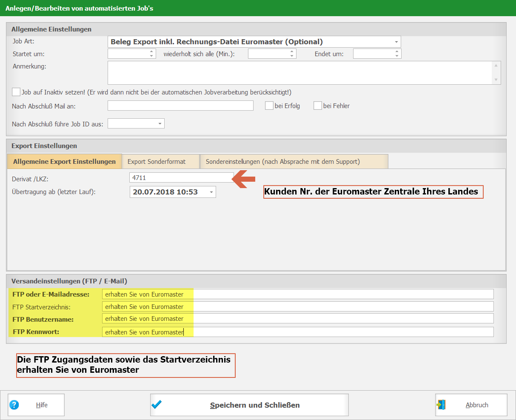Image resolution: width=516 pixels, height=420 pixels.
Task: Open the Übertragung ab date dropdown
Action: tap(211, 192)
